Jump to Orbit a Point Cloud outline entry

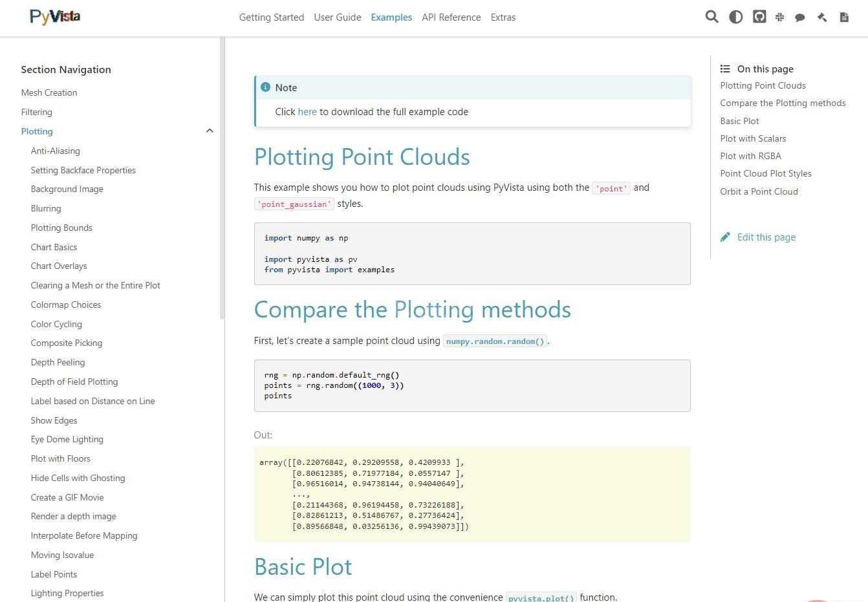pos(759,191)
